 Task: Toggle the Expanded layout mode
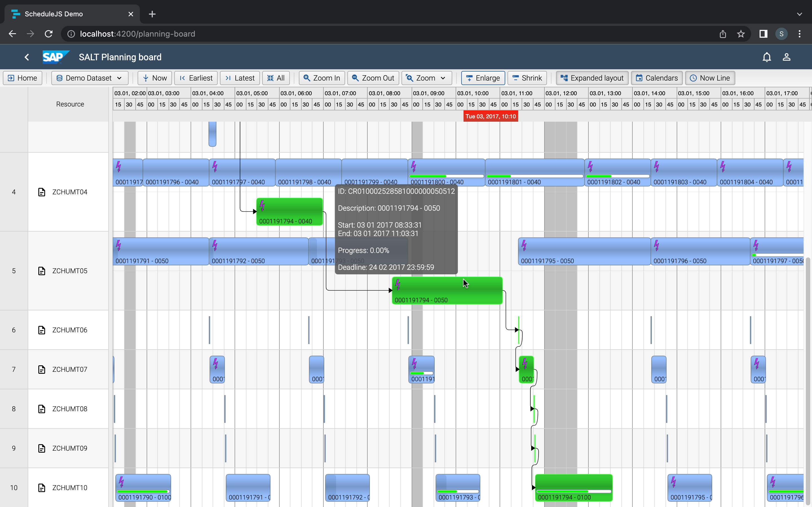(592, 78)
